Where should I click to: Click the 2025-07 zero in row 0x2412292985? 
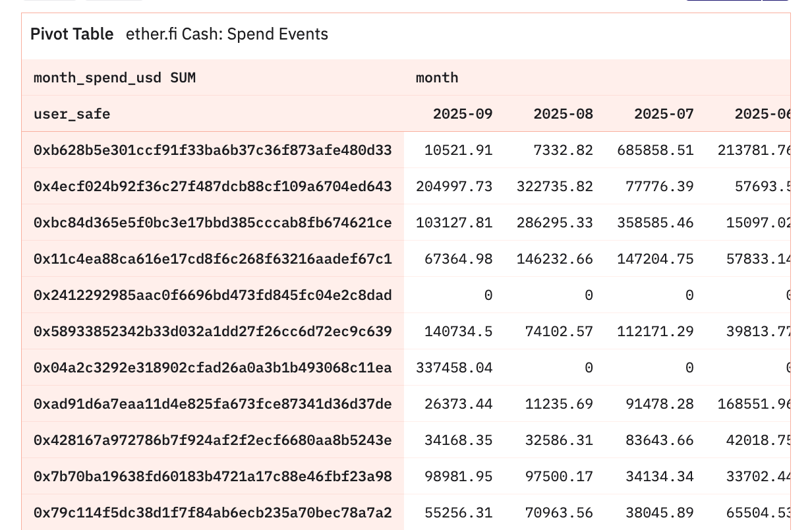tap(689, 295)
